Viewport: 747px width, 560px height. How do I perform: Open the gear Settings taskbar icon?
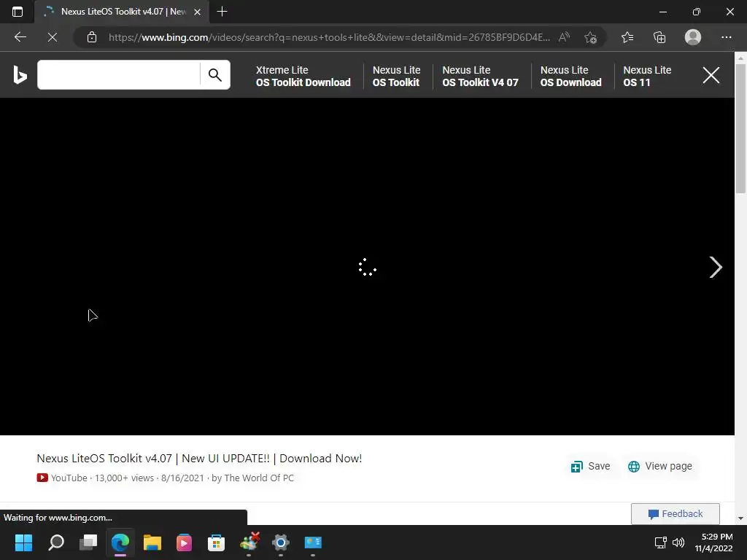pos(281,542)
